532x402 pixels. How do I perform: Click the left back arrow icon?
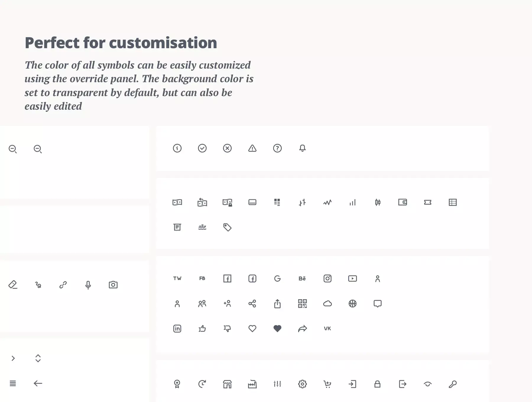click(x=38, y=383)
